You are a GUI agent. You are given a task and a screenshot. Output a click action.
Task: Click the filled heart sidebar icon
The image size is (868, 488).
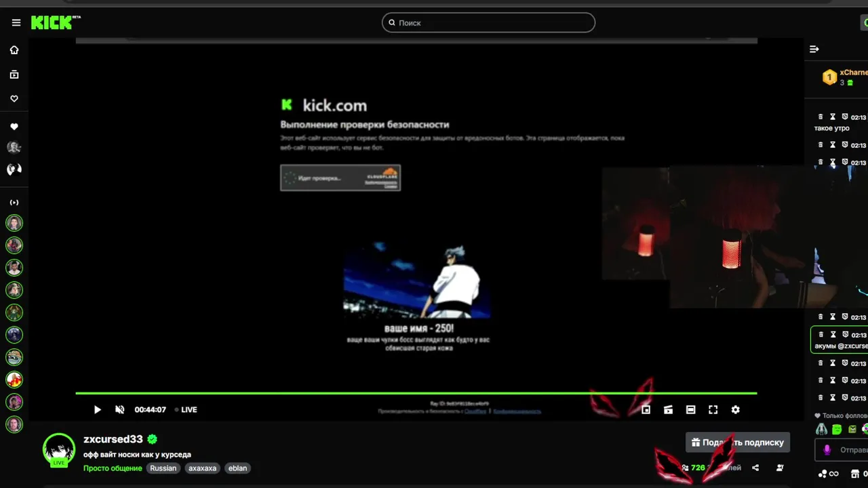click(14, 127)
